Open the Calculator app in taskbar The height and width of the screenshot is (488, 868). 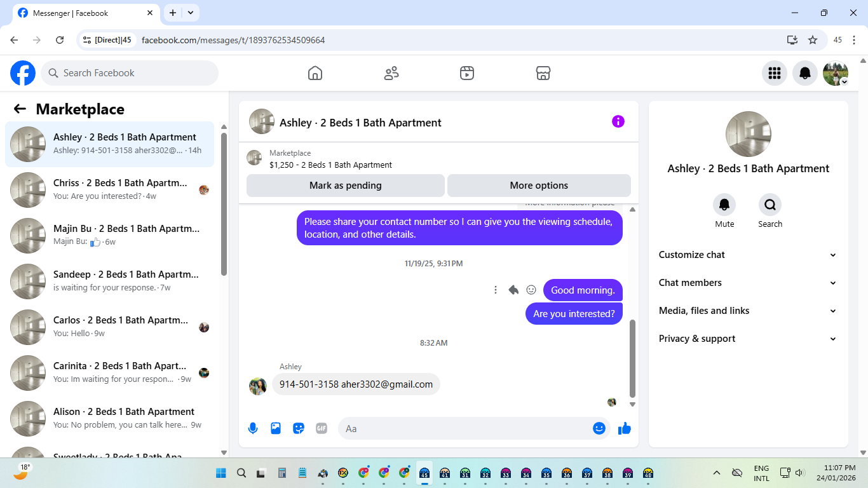pos(282,473)
